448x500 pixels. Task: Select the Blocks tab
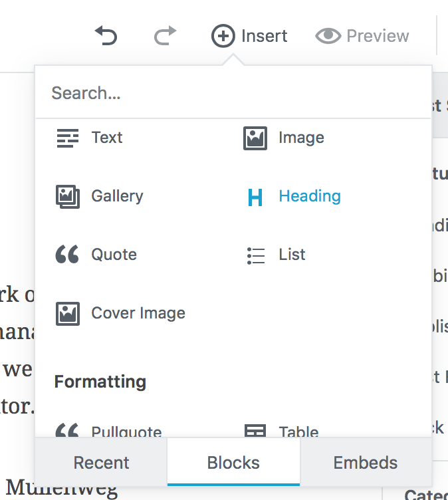tap(233, 463)
